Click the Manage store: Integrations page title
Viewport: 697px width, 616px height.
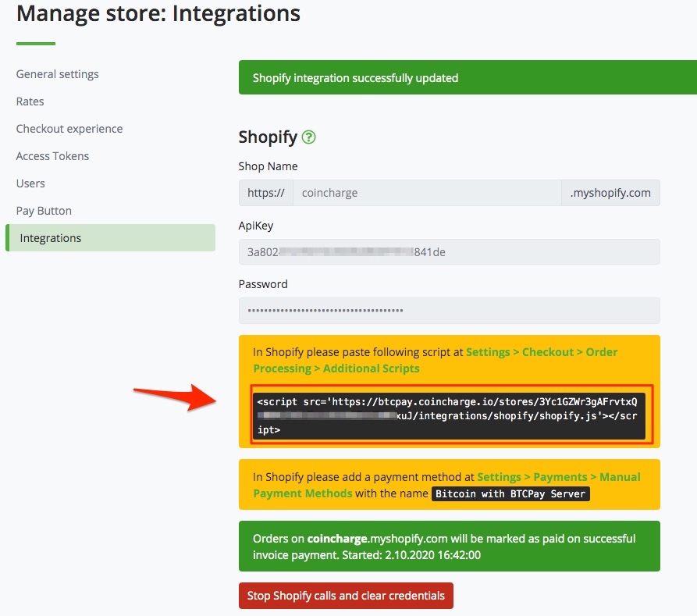158,13
